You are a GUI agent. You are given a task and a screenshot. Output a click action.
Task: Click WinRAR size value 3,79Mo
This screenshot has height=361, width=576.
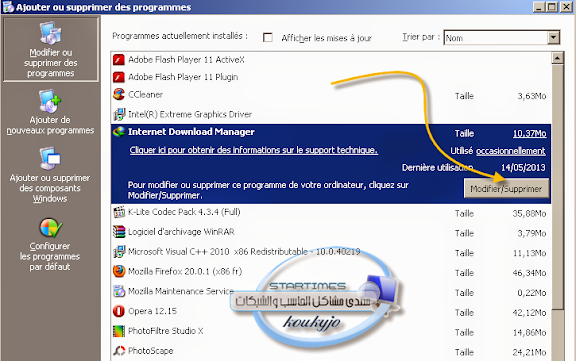[x=532, y=234]
